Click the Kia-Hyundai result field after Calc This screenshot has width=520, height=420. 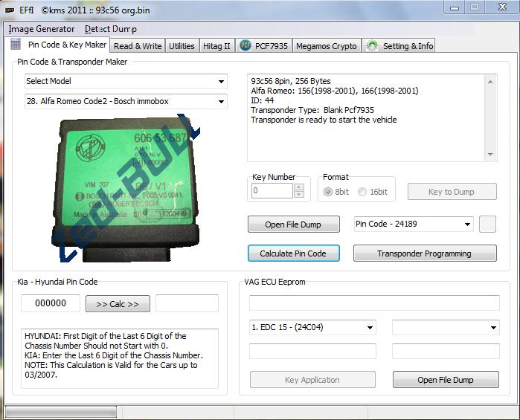(187, 303)
